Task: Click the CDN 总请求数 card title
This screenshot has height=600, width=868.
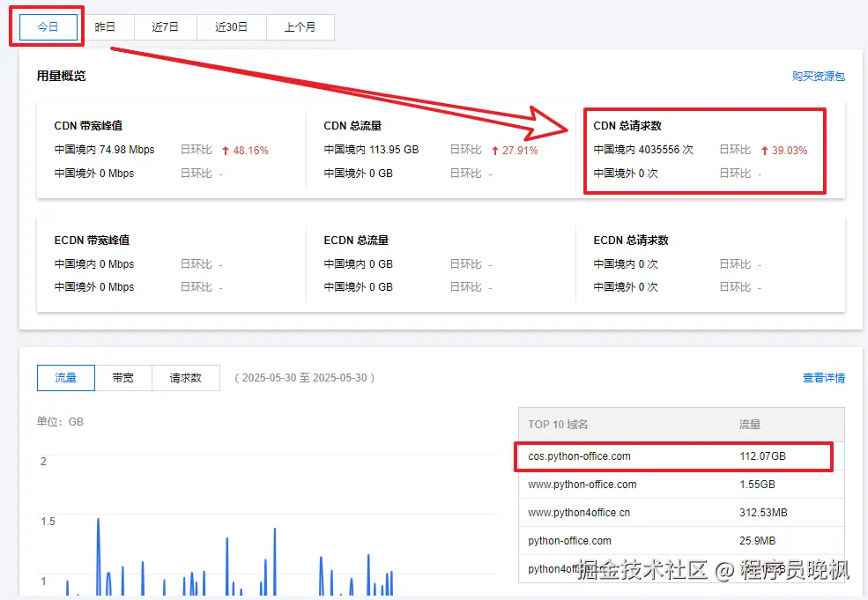Action: [x=627, y=126]
